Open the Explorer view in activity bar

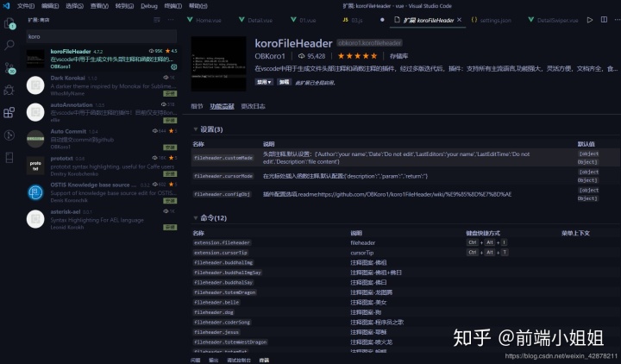tap(9, 24)
